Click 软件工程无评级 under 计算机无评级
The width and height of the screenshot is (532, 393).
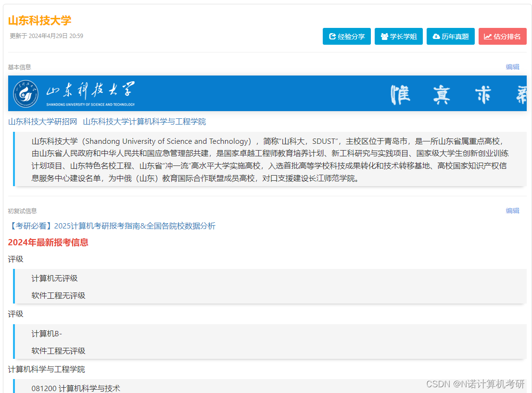(x=58, y=296)
